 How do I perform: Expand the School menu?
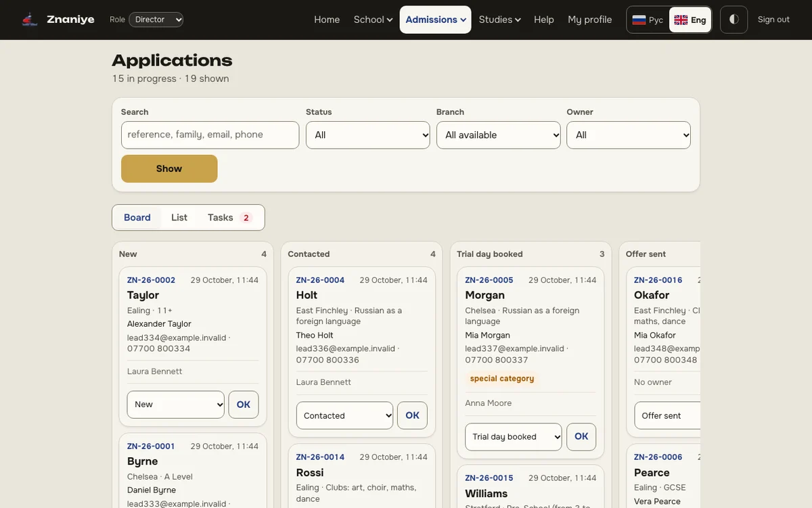click(x=373, y=20)
